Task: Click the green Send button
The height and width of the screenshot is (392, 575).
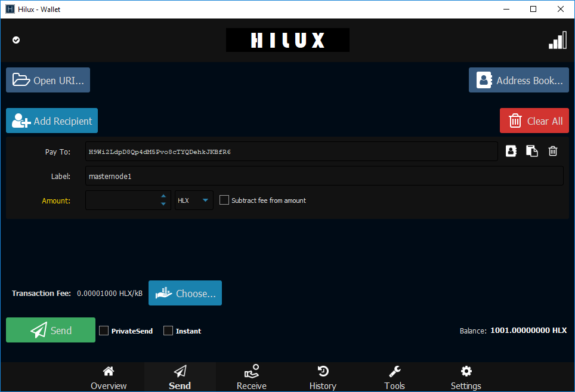Action: [51, 330]
